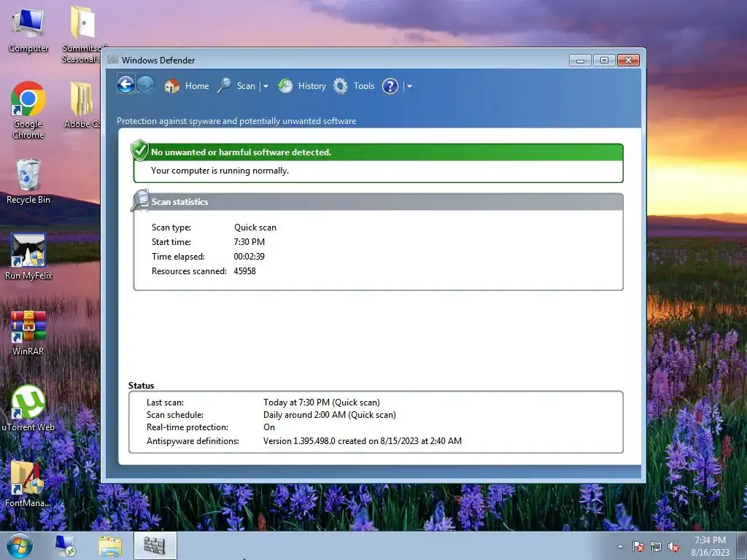The height and width of the screenshot is (560, 747).
Task: Click the Tools gear icon
Action: 340,86
